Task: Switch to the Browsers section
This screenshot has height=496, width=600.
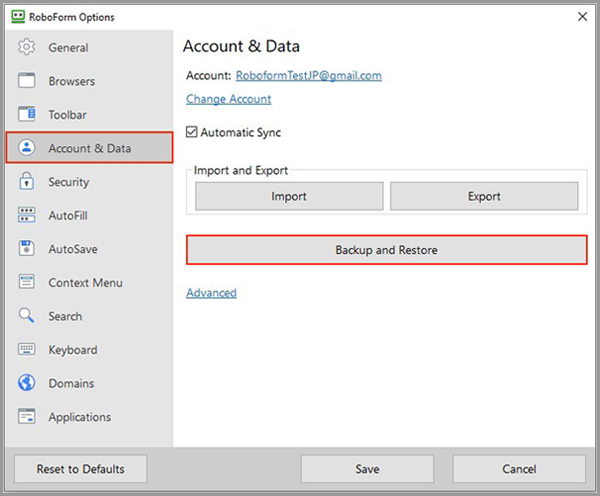Action: tap(89, 81)
